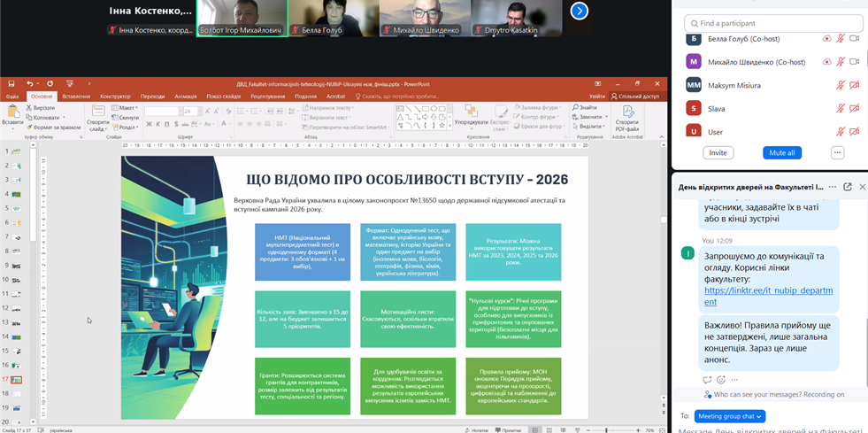868x433 pixels.
Task: Pop out the chat panel
Action: pos(847,187)
